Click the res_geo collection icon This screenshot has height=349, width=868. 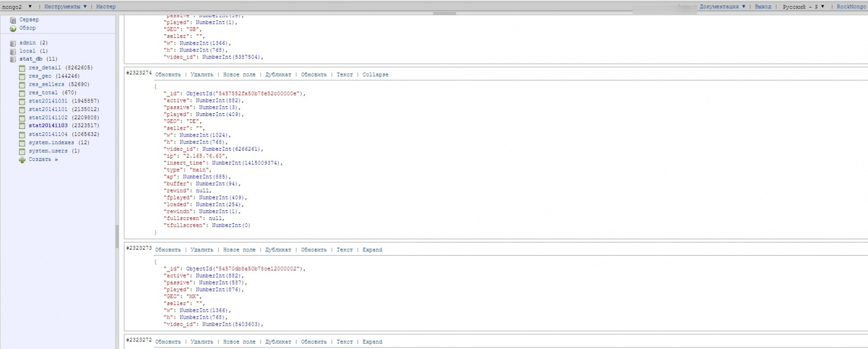click(x=22, y=76)
